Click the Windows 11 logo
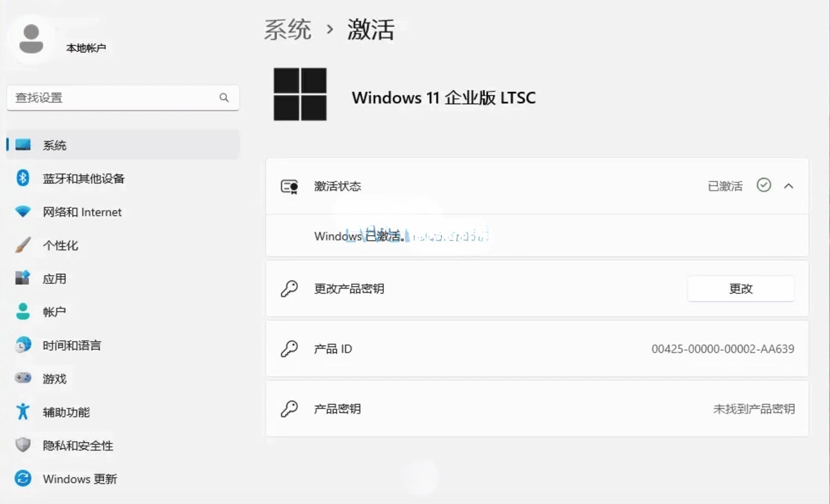The width and height of the screenshot is (830, 504). (300, 94)
